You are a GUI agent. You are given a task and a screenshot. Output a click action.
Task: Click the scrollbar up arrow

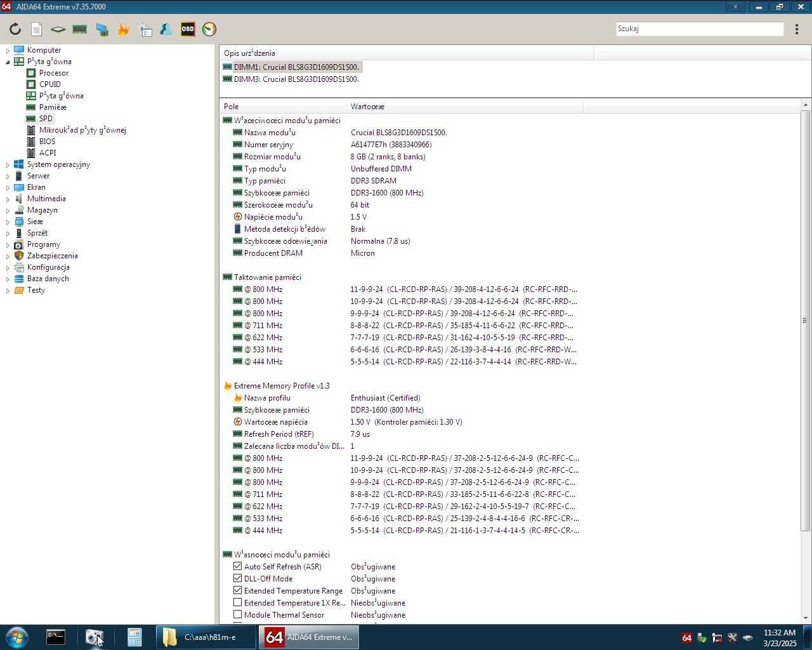[x=806, y=105]
